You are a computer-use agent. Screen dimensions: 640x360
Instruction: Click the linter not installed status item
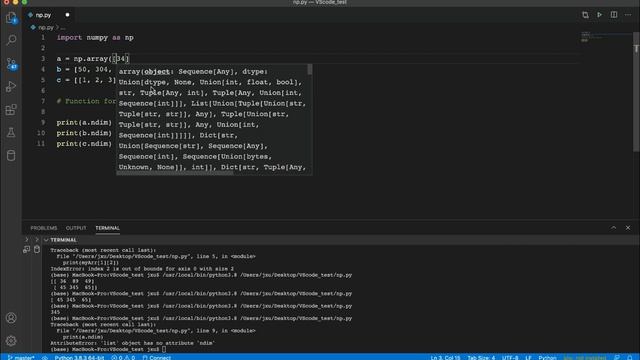pyautogui.click(x=584, y=358)
